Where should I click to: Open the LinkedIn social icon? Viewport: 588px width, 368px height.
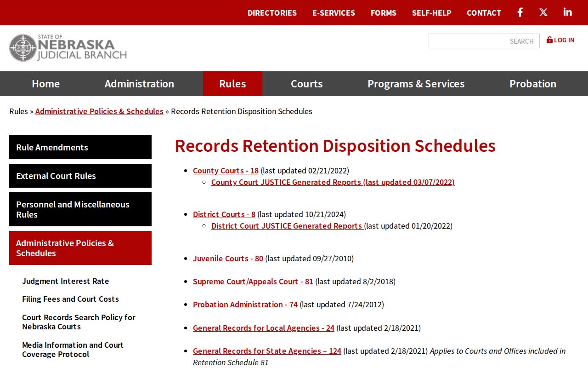[x=568, y=12]
